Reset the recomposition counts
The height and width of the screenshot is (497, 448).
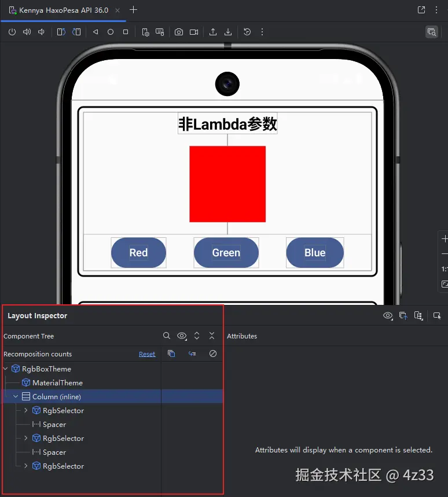point(147,354)
